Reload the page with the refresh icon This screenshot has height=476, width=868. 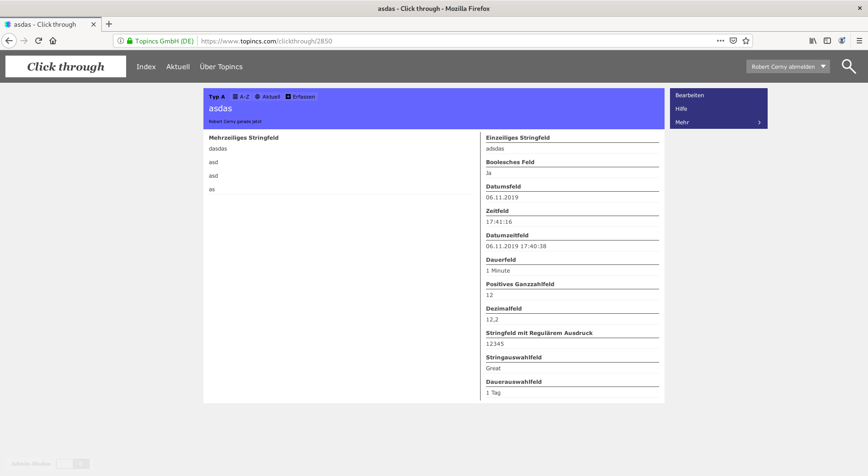click(x=38, y=41)
